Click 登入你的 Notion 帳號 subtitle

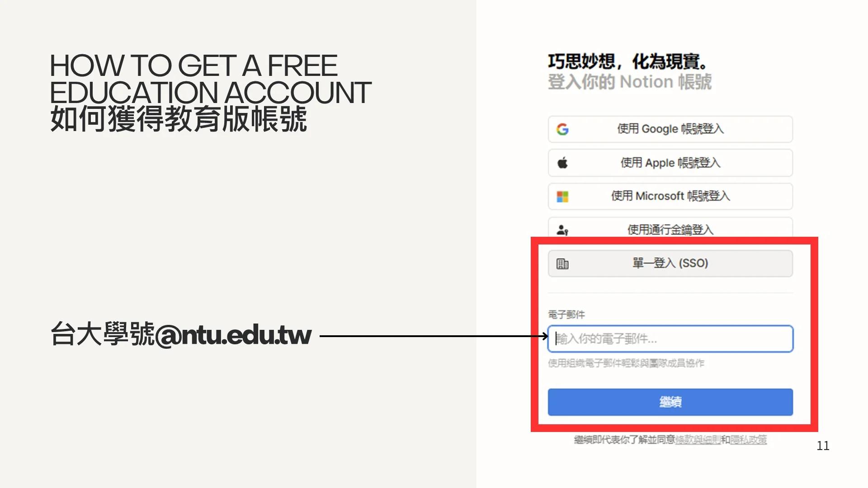[x=630, y=82]
